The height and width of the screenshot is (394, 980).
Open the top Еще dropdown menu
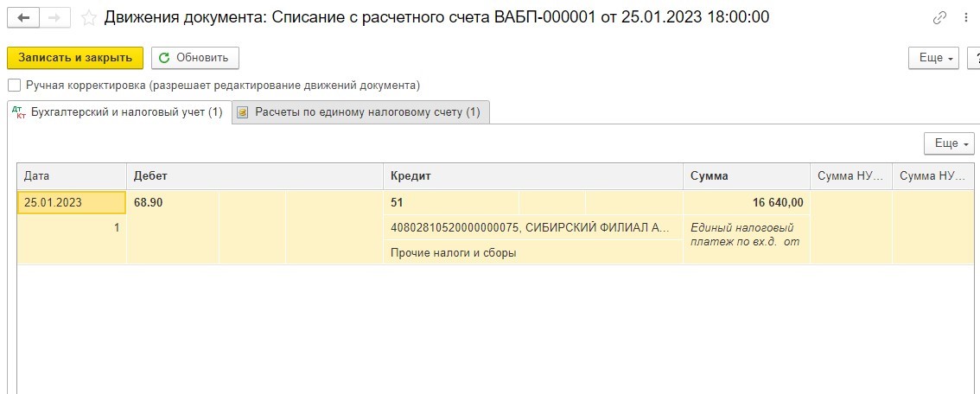(933, 58)
